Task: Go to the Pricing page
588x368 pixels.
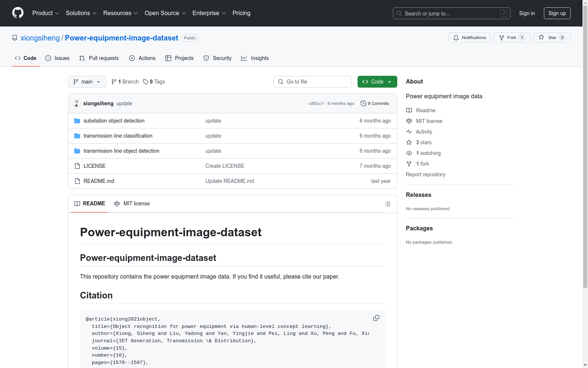Action: tap(241, 13)
